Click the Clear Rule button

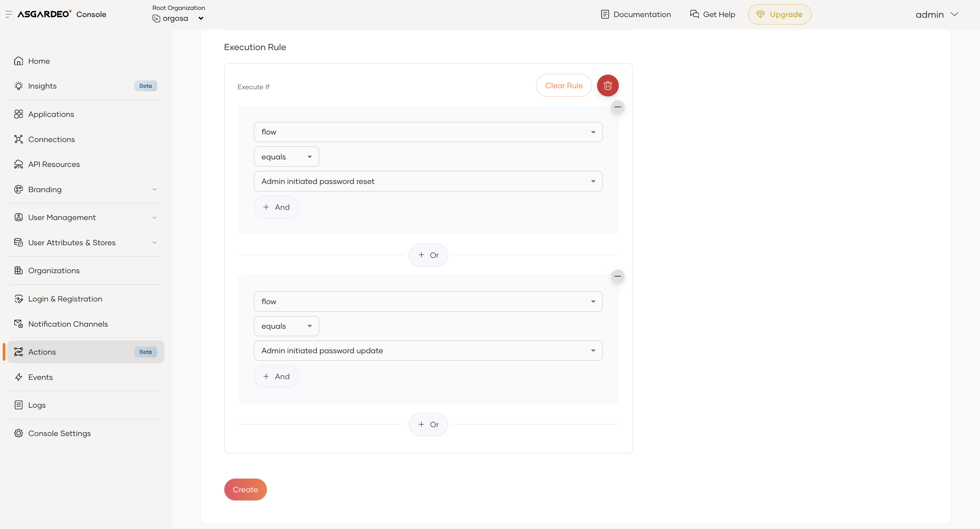point(563,85)
